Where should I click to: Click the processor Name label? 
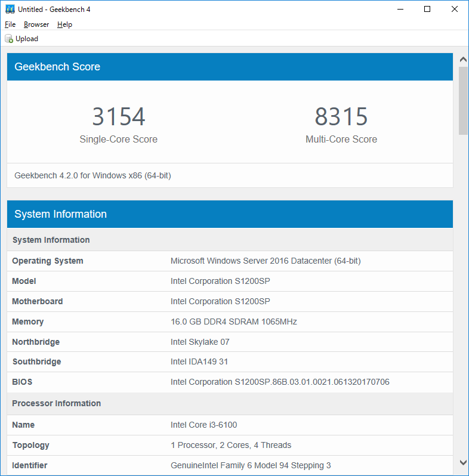(x=23, y=425)
